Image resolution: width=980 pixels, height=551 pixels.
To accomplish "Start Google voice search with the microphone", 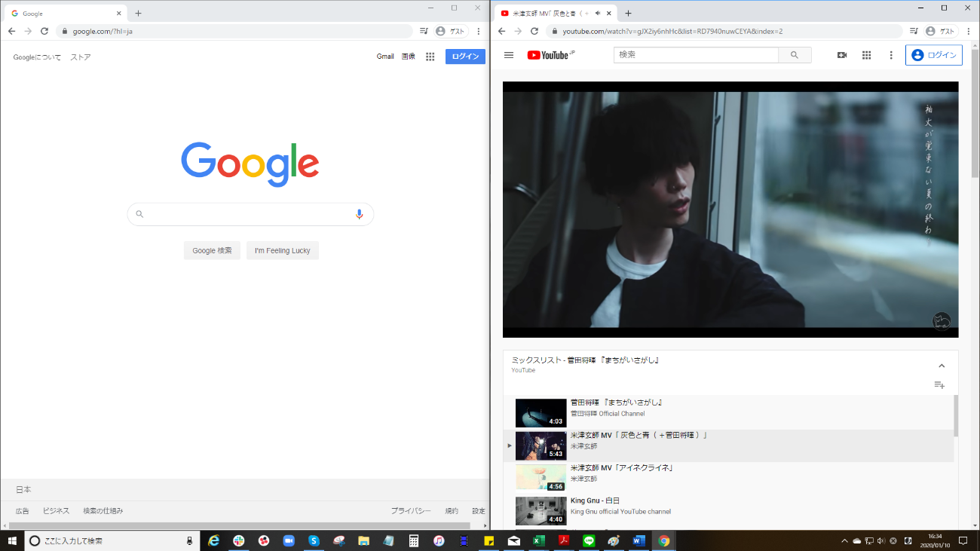I will tap(359, 214).
